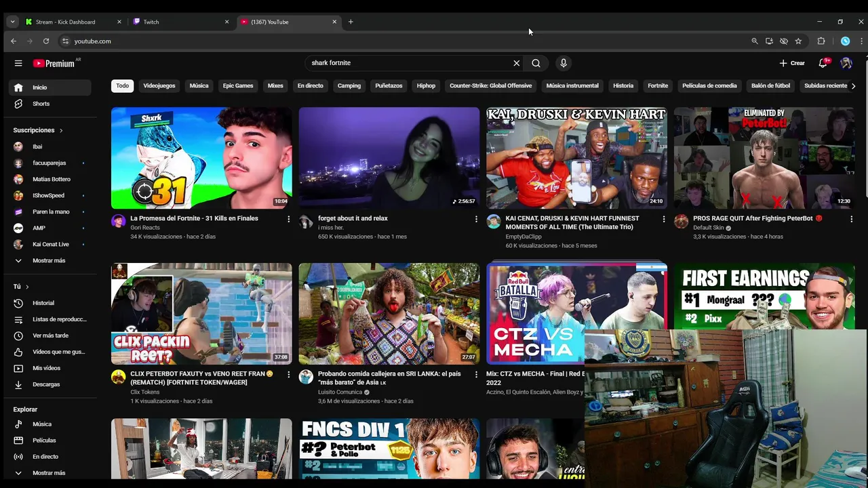Reload the page in browser
868x488 pixels.
tap(46, 41)
